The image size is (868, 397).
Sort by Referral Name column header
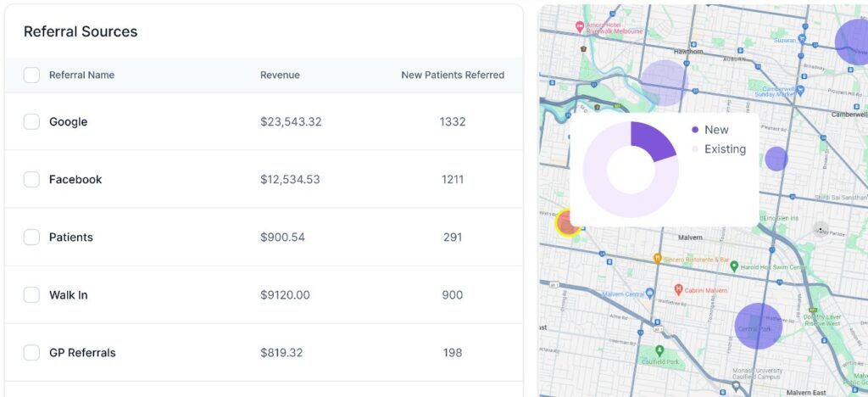tap(82, 75)
